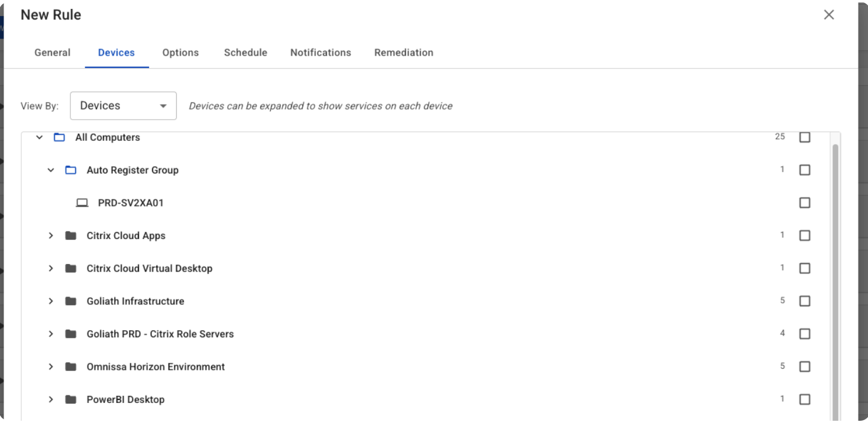Viewport: 868px width, 432px height.
Task: Expand the Citrix Cloud Apps group
Action: 51,236
